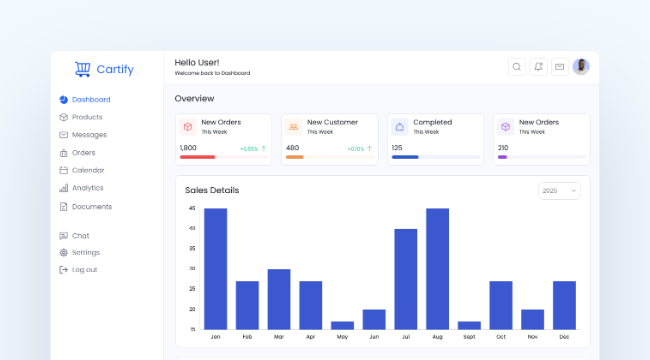
Task: Click 'Welcome back to Dashboard' text
Action: pyautogui.click(x=212, y=73)
